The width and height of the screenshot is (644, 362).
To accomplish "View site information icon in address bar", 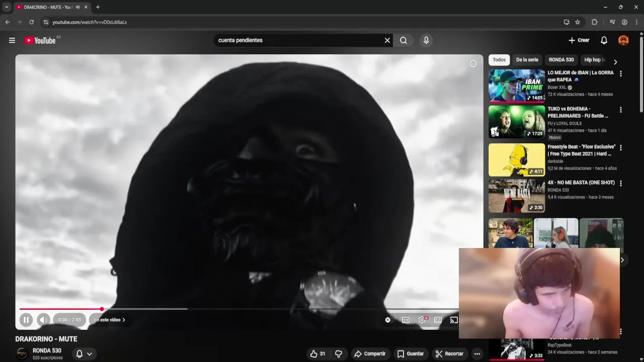I will point(46,22).
